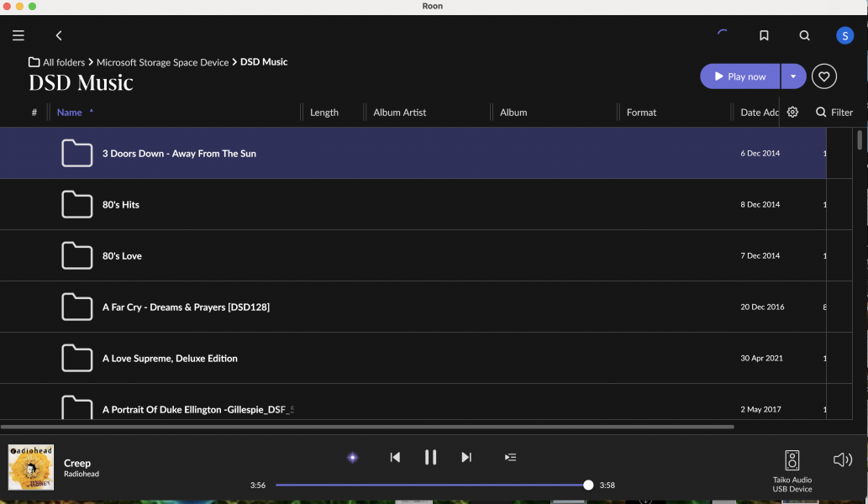The height and width of the screenshot is (504, 868).
Task: Click the Play now button
Action: [740, 76]
